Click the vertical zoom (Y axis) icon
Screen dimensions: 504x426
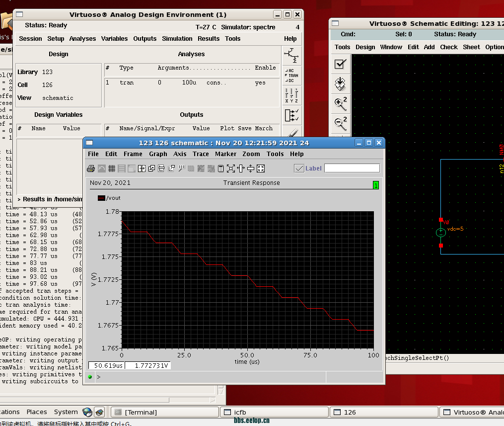(251, 169)
